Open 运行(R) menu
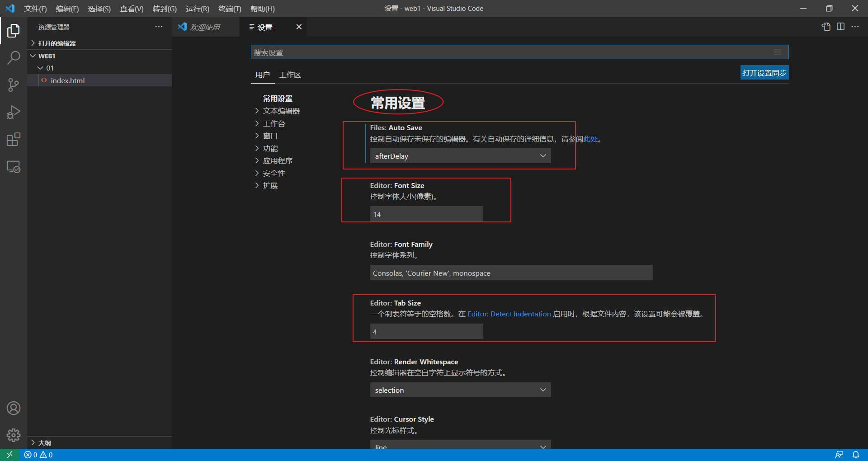This screenshot has height=461, width=868. pos(198,9)
